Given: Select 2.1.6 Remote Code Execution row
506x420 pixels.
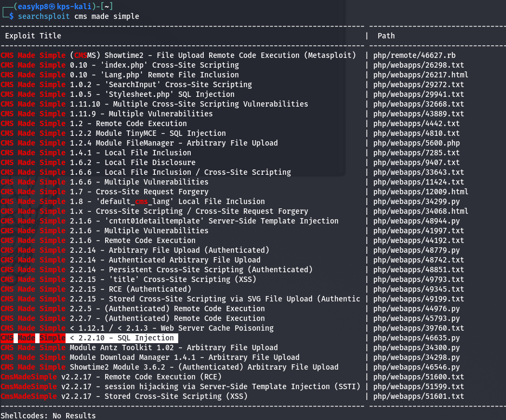Looking at the screenshot, I should pyautogui.click(x=98, y=240).
